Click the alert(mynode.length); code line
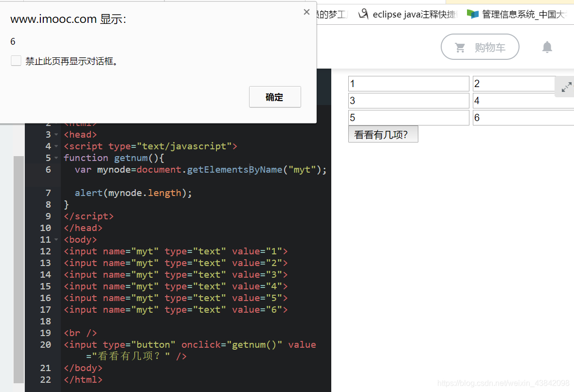 [x=133, y=193]
